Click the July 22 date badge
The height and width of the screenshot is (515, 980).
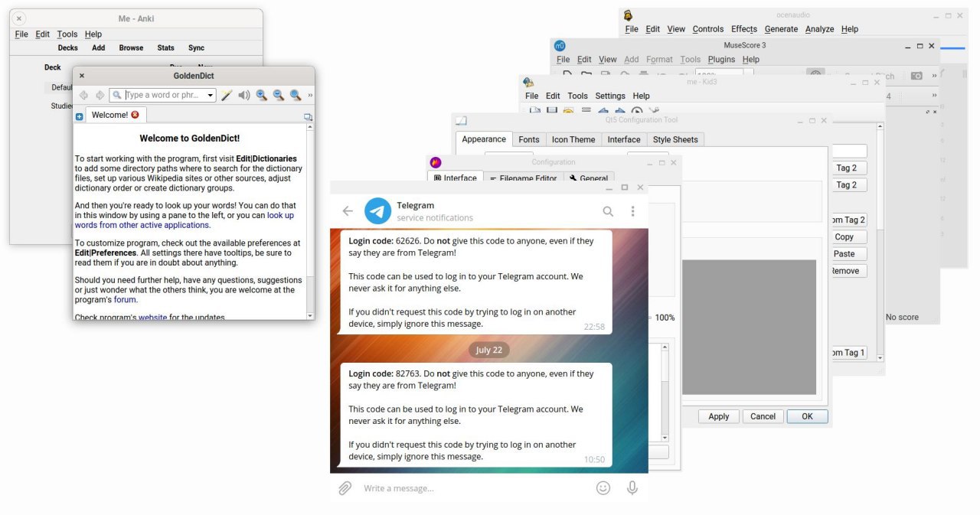pos(489,350)
